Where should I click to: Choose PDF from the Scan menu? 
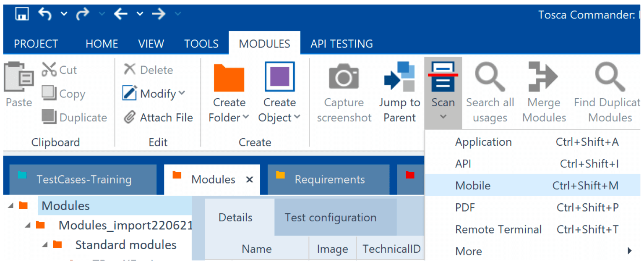click(x=533, y=207)
